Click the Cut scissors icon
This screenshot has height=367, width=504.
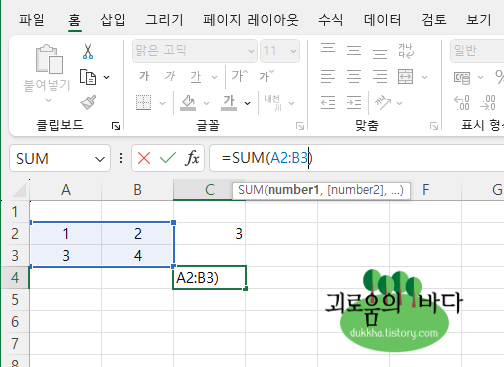88,51
